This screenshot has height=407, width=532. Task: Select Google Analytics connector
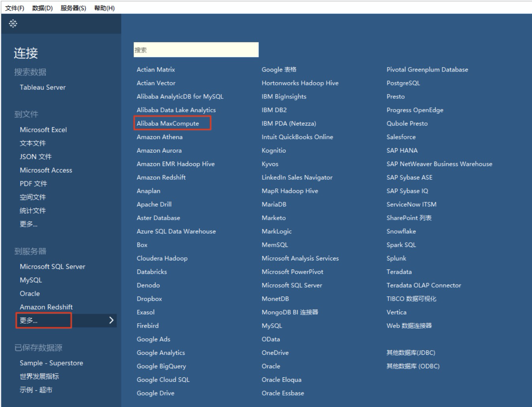pos(161,352)
